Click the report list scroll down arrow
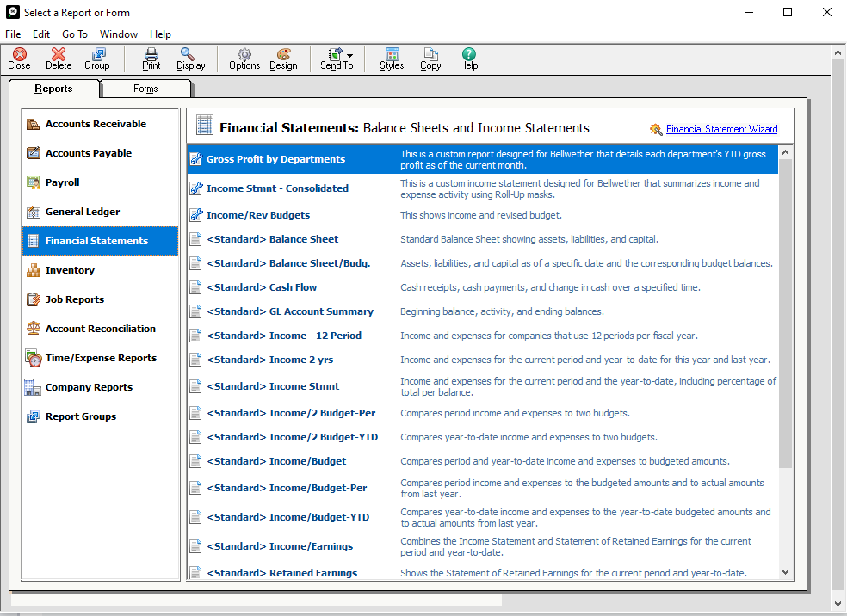The height and width of the screenshot is (616, 847). coord(785,572)
